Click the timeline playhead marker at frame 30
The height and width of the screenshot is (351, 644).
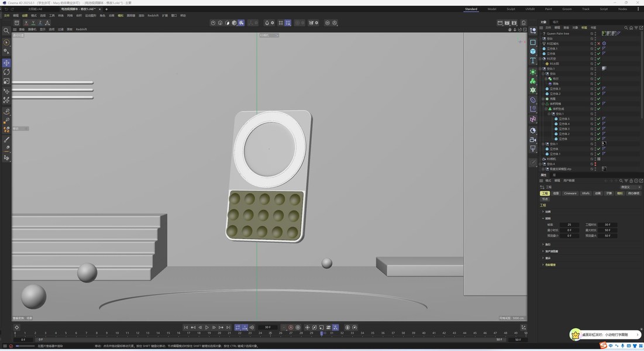click(322, 333)
